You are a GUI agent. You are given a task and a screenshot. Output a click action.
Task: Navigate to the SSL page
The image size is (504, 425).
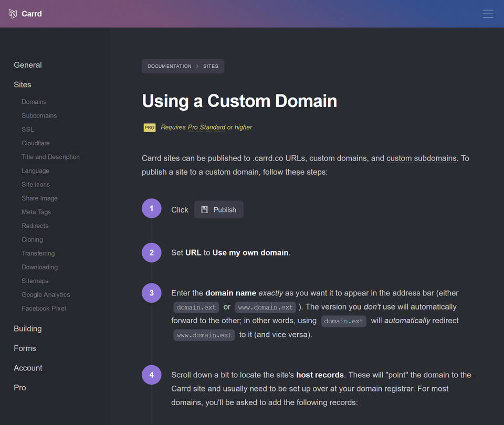(x=28, y=129)
